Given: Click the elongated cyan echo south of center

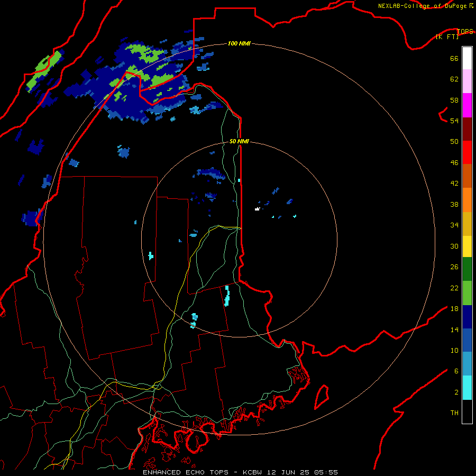Looking at the screenshot, I should [227, 296].
